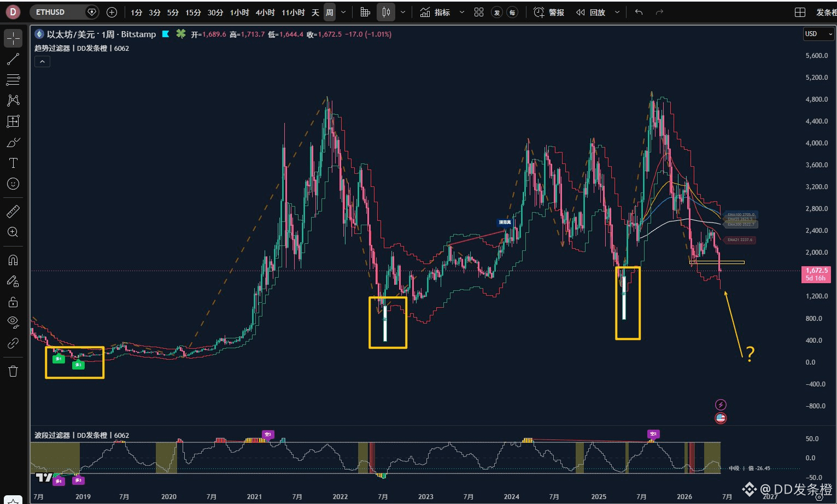Add a symbol with the plus icon
This screenshot has height=504, width=837.
(112, 12)
